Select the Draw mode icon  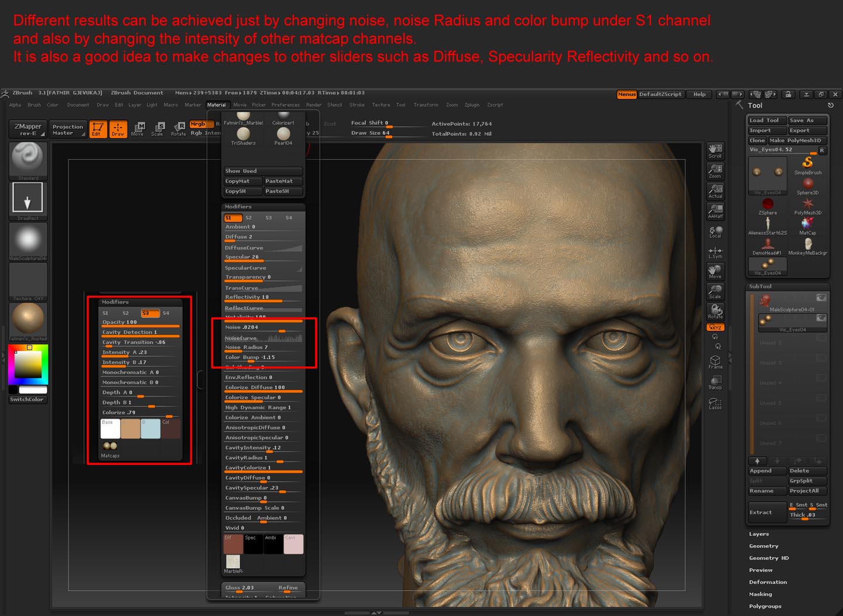click(118, 129)
